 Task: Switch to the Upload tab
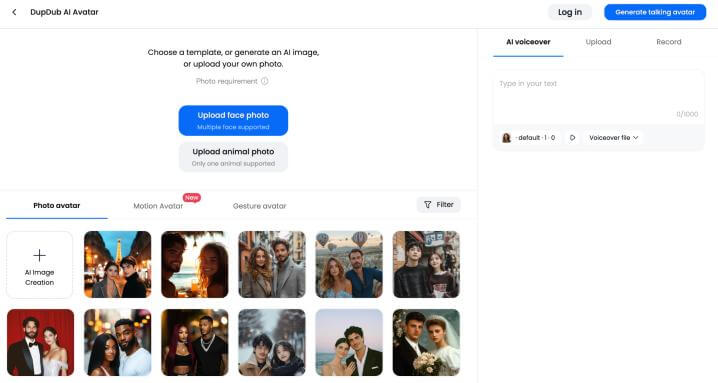(598, 42)
